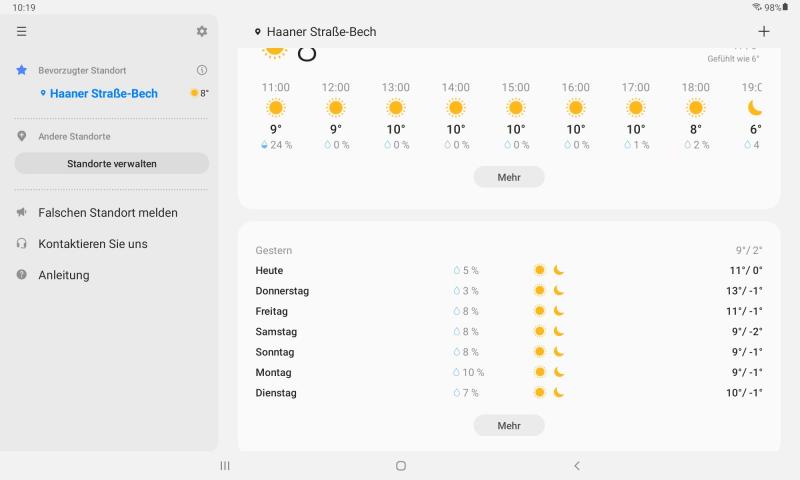Viewport: 800px width, 480px height.
Task: Tap the plus icon to add location
Action: click(x=764, y=32)
